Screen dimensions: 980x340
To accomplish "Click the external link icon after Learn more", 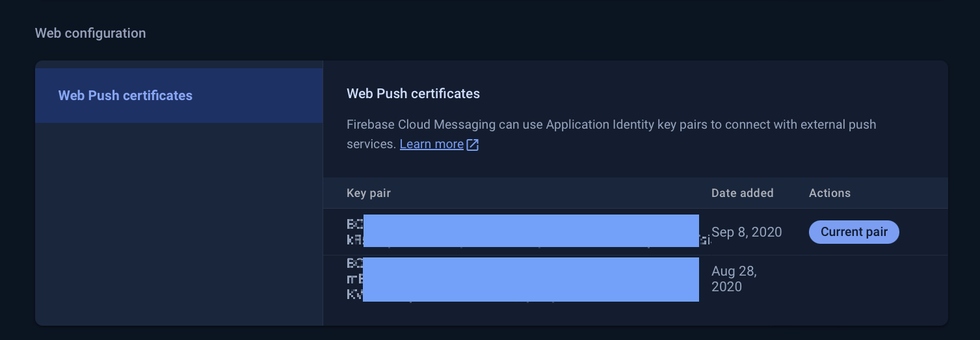I will coord(473,144).
